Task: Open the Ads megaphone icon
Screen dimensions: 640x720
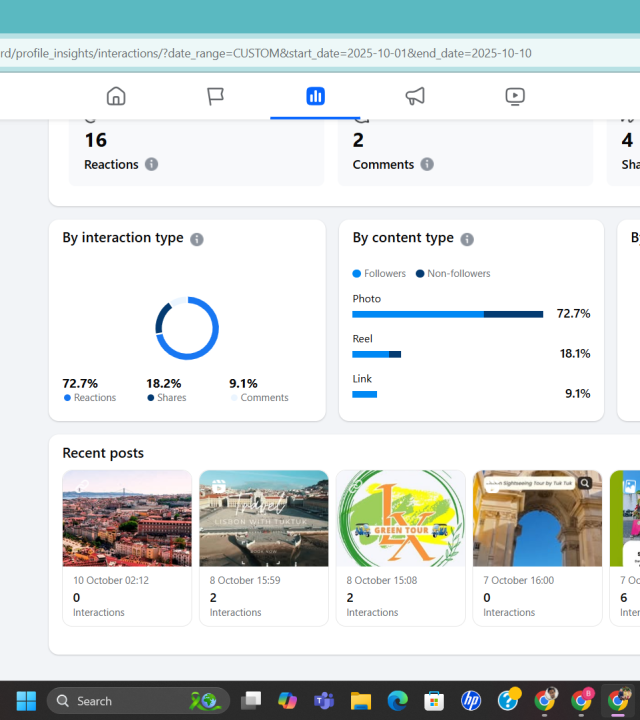Action: (x=415, y=96)
